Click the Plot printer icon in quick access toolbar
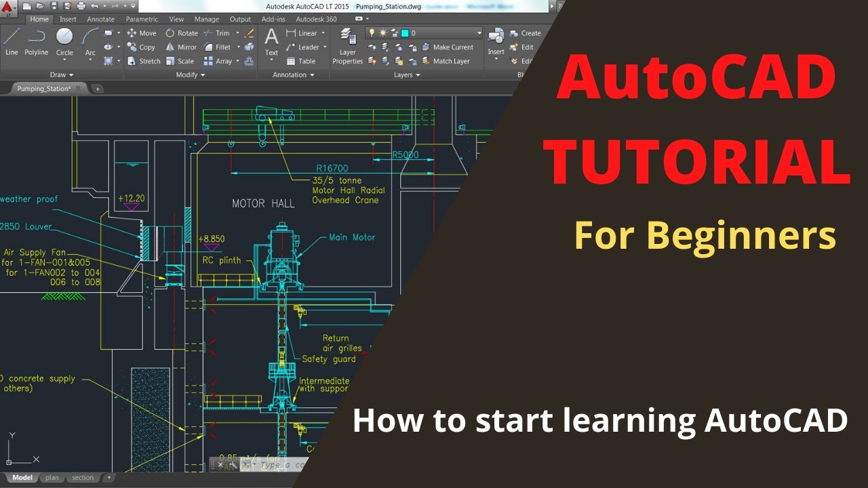Screen dimensions: 868x488 point(80,5)
